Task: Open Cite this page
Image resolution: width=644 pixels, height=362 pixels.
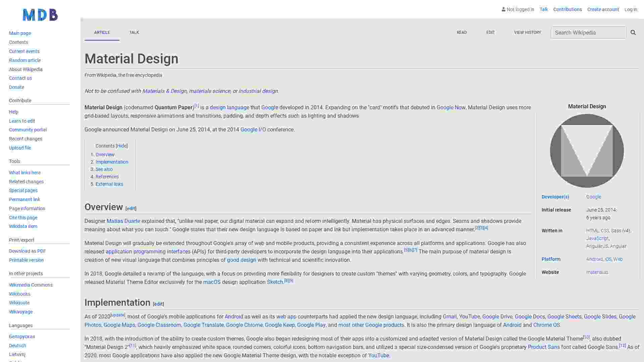Action: [23, 218]
